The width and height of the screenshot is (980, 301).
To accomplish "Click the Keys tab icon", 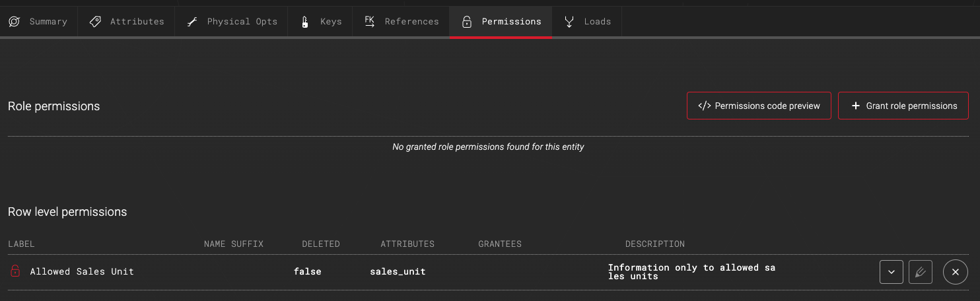I will coord(305,22).
